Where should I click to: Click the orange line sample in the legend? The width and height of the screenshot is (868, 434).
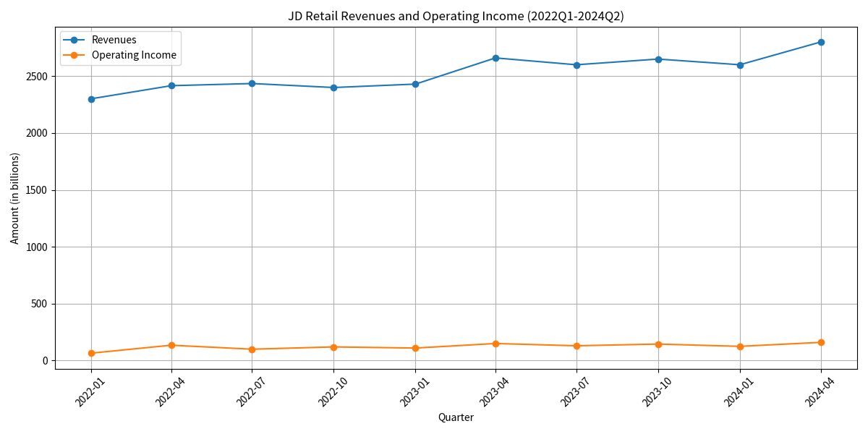pyautogui.click(x=74, y=55)
